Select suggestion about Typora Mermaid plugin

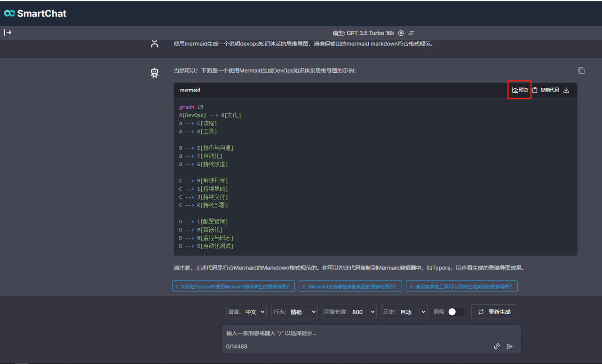pyautogui.click(x=233, y=286)
